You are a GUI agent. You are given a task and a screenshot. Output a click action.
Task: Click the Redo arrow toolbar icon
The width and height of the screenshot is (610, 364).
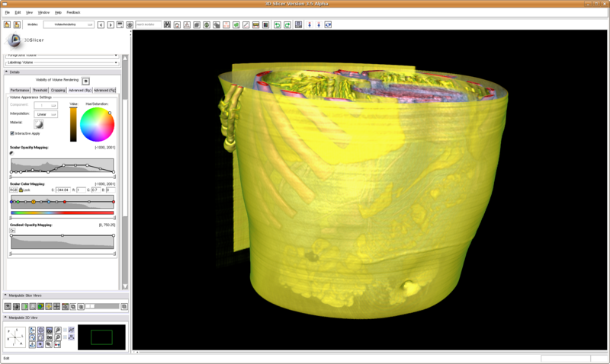click(x=287, y=24)
